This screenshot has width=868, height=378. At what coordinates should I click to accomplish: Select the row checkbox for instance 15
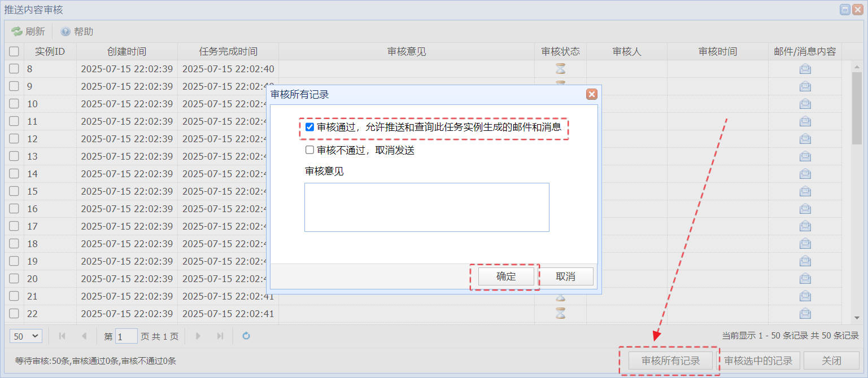[14, 191]
